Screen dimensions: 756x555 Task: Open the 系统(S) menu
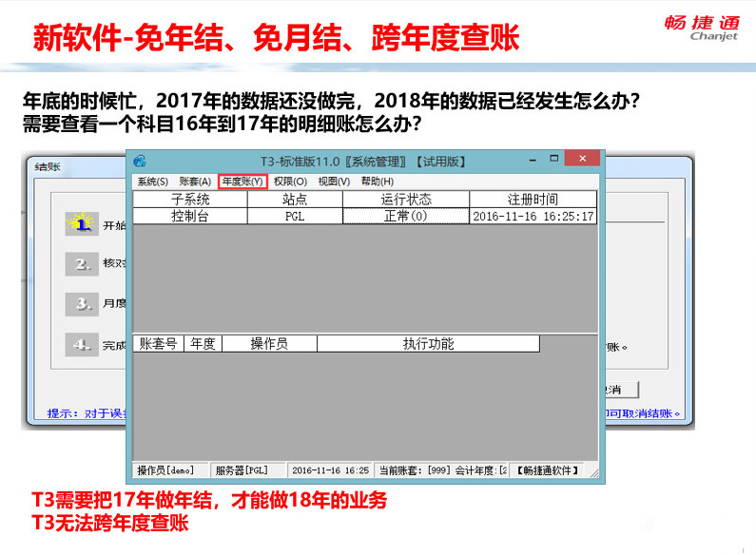point(152,182)
